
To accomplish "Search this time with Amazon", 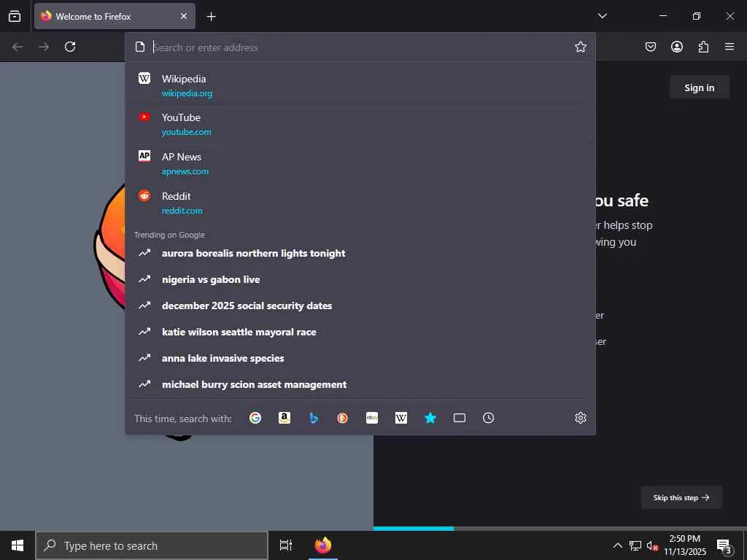I will click(x=285, y=418).
